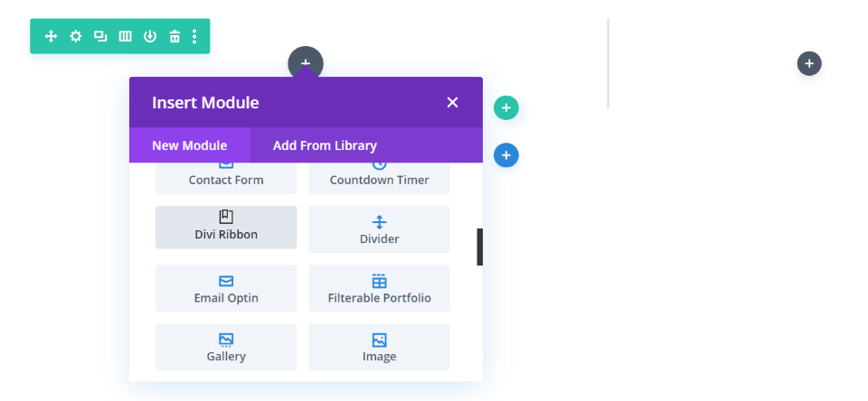Insert a Countdown Timer module

click(379, 178)
